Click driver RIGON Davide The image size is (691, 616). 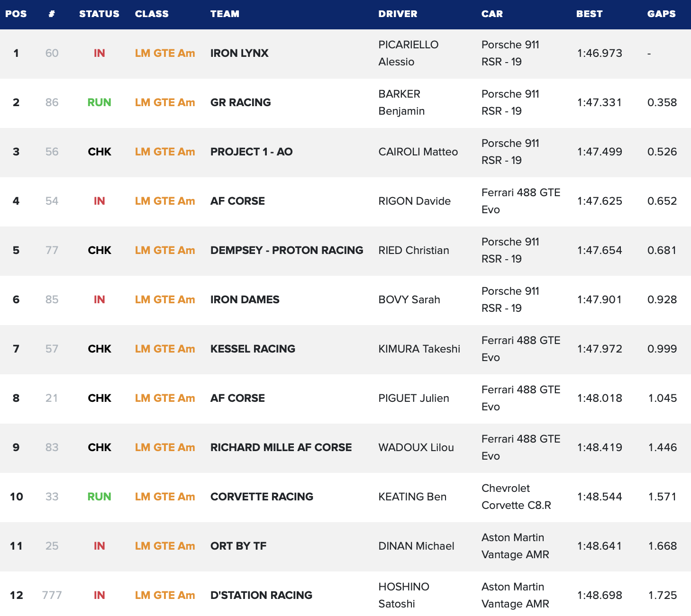click(x=414, y=201)
